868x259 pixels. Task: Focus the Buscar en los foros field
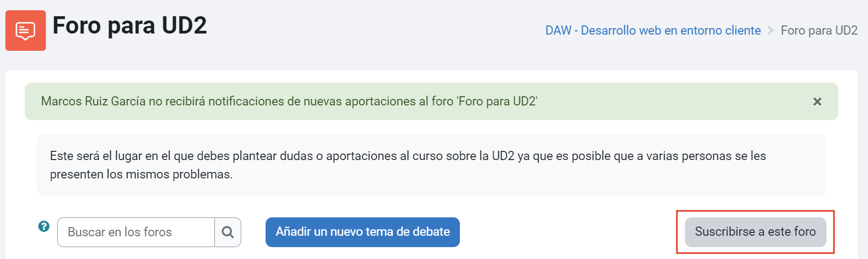pyautogui.click(x=136, y=232)
